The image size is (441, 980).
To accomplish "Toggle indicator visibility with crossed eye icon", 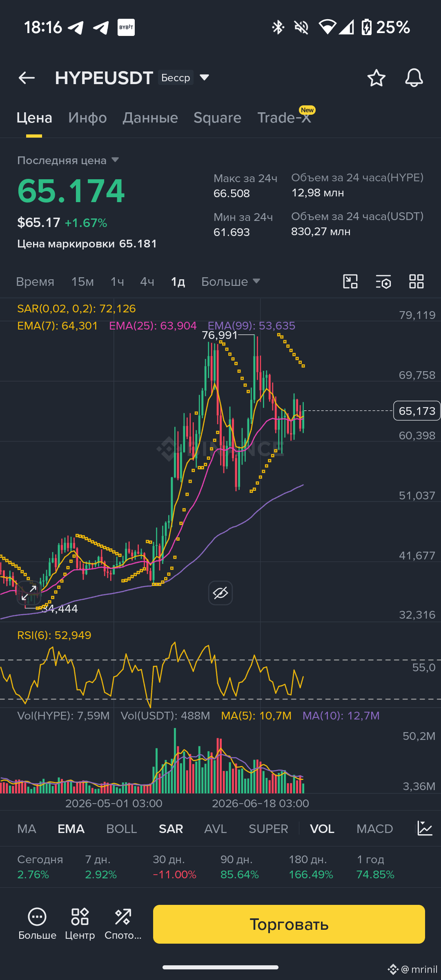I will click(x=220, y=593).
